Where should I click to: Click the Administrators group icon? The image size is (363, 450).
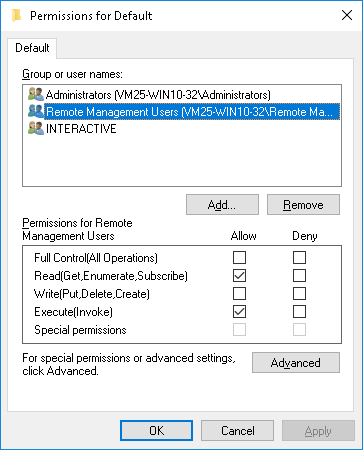pos(36,95)
